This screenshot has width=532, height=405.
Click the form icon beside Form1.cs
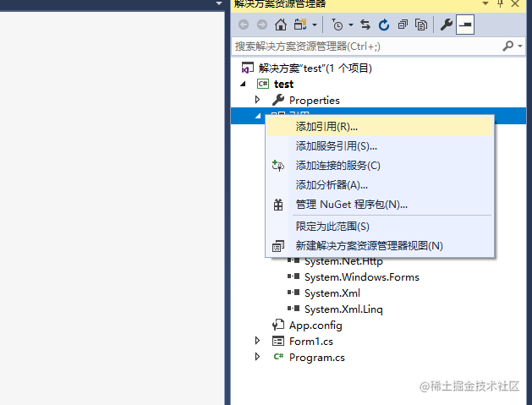tap(278, 341)
